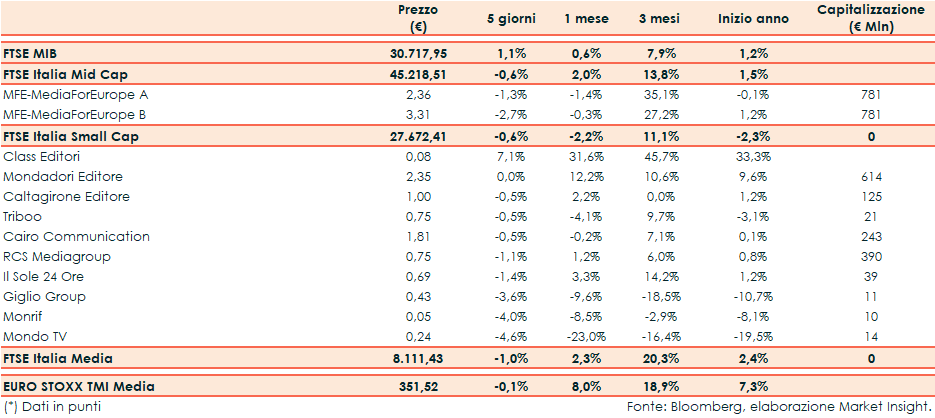Select the RCS Mediagroup row label
Screen dimensions: 935x418
[x=57, y=257]
